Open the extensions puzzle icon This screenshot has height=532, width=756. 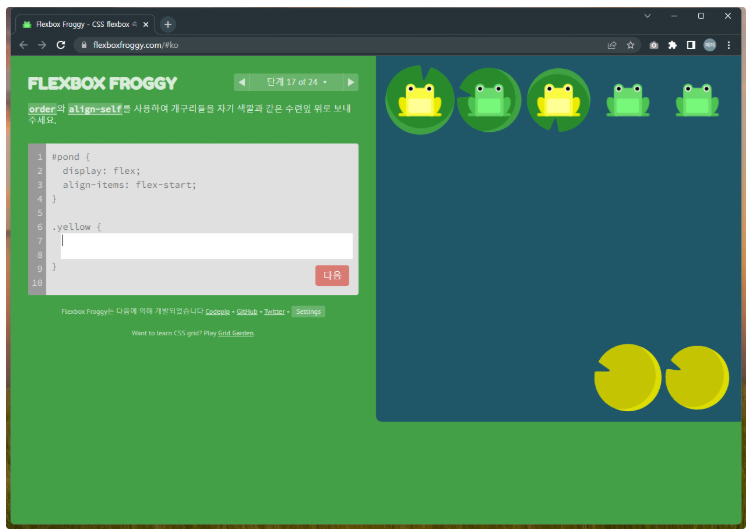pos(672,45)
